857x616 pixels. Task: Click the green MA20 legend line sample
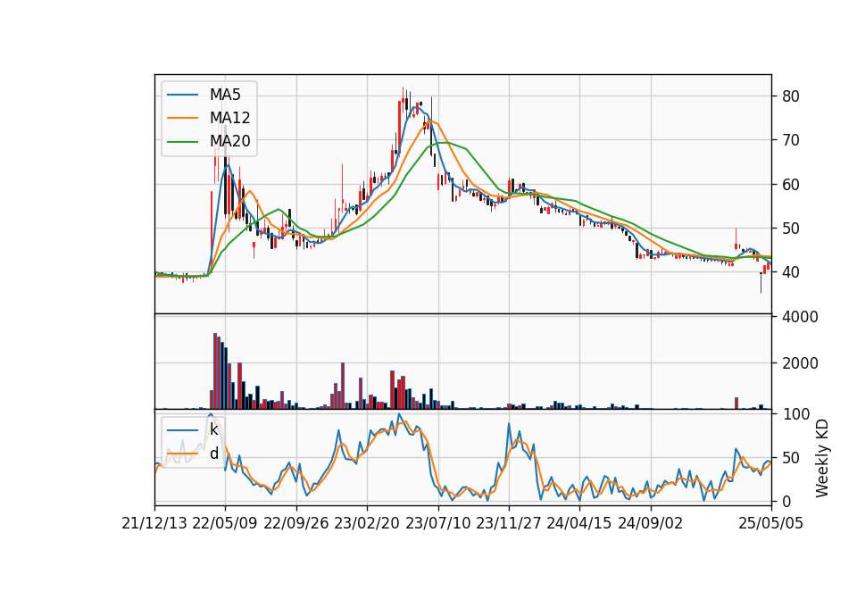point(182,142)
